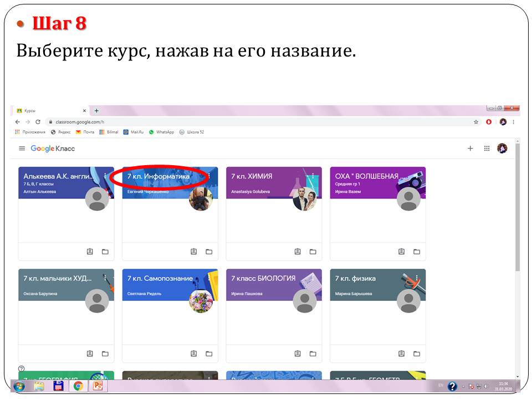Open the Chrome three-dot settings menu
532x399 pixels.
click(514, 122)
